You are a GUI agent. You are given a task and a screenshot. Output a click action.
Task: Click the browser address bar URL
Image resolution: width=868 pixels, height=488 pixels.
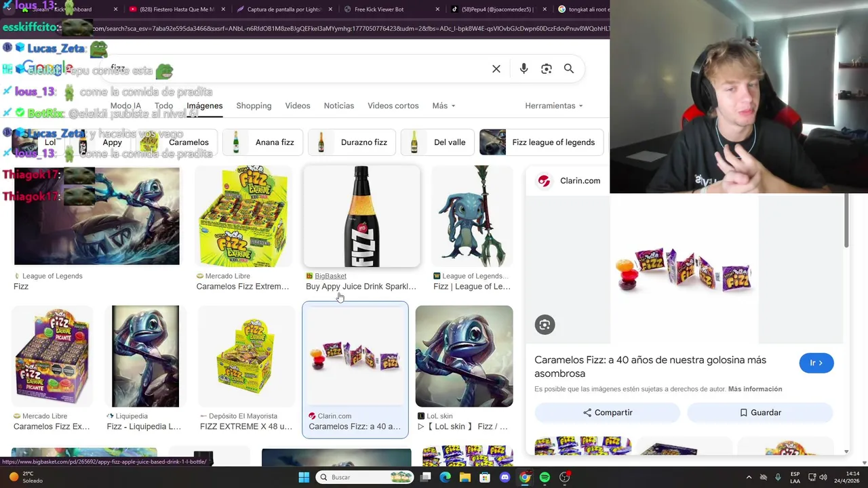[x=349, y=28]
